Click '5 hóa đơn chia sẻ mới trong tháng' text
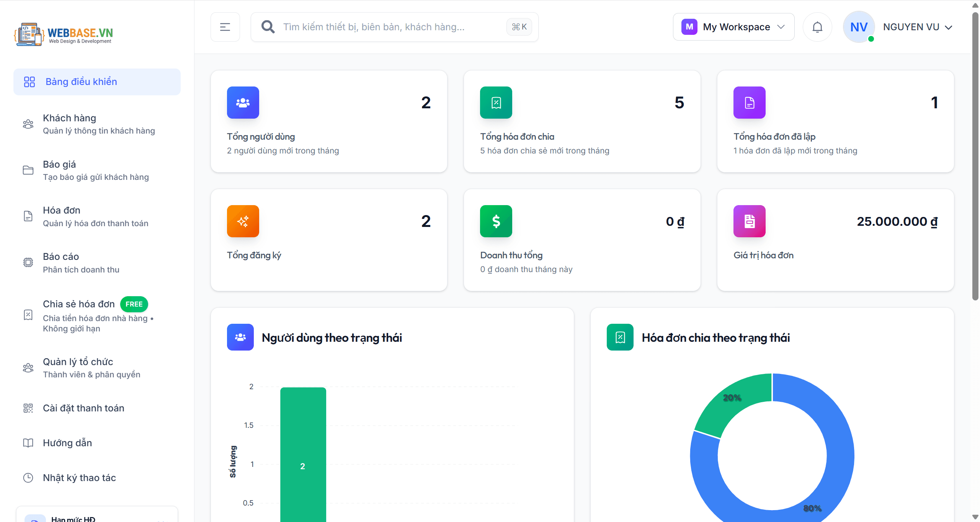The height and width of the screenshot is (522, 980). click(545, 151)
